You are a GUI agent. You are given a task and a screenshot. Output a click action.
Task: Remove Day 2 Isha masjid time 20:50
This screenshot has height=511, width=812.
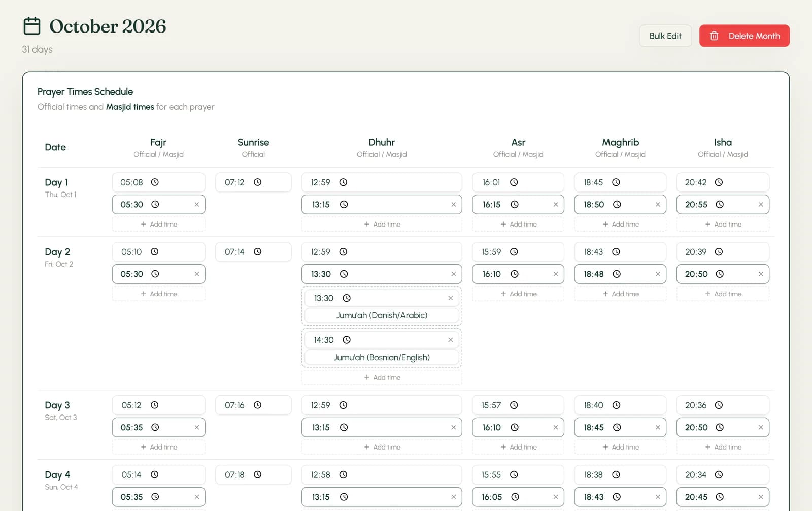tap(760, 274)
